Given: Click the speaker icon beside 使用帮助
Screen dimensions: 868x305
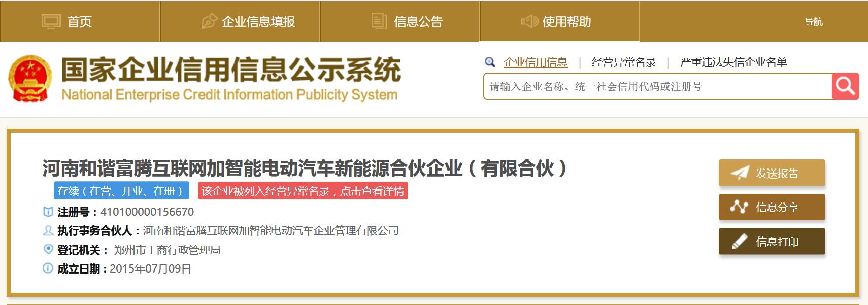Looking at the screenshot, I should pyautogui.click(x=529, y=21).
